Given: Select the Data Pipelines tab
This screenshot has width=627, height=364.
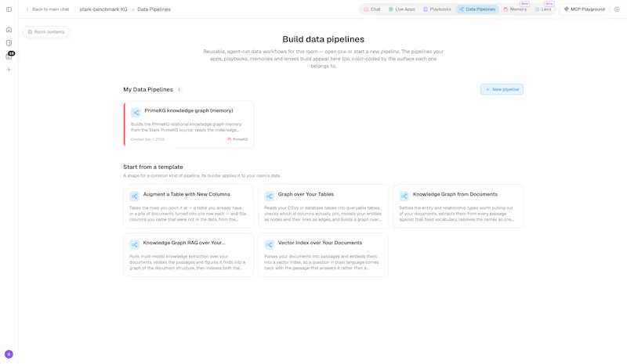Looking at the screenshot, I should (x=477, y=9).
